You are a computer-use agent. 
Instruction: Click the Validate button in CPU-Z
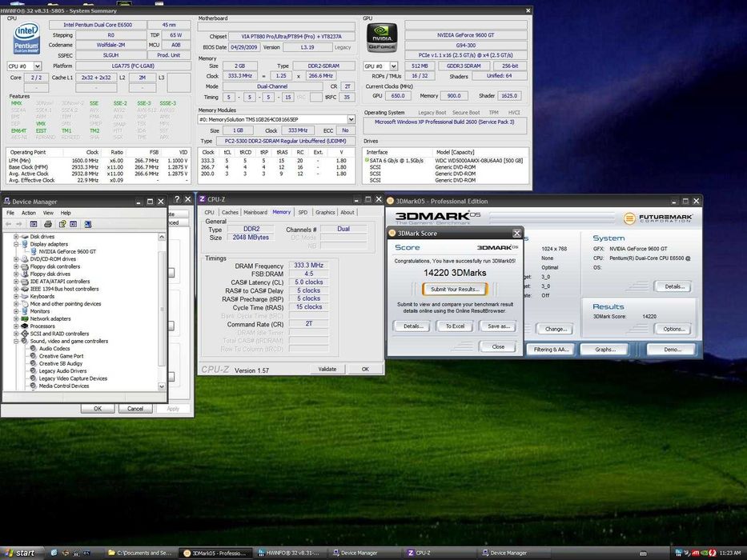(327, 369)
